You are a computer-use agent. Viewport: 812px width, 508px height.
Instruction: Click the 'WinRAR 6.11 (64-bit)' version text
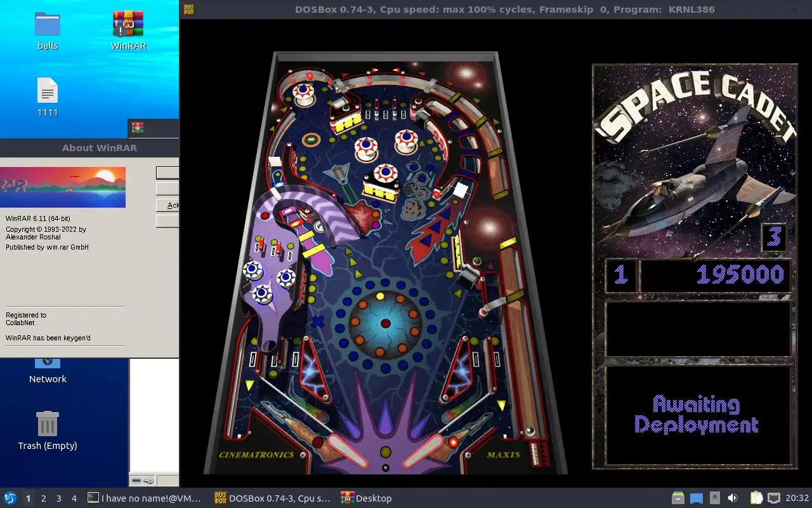click(x=38, y=218)
